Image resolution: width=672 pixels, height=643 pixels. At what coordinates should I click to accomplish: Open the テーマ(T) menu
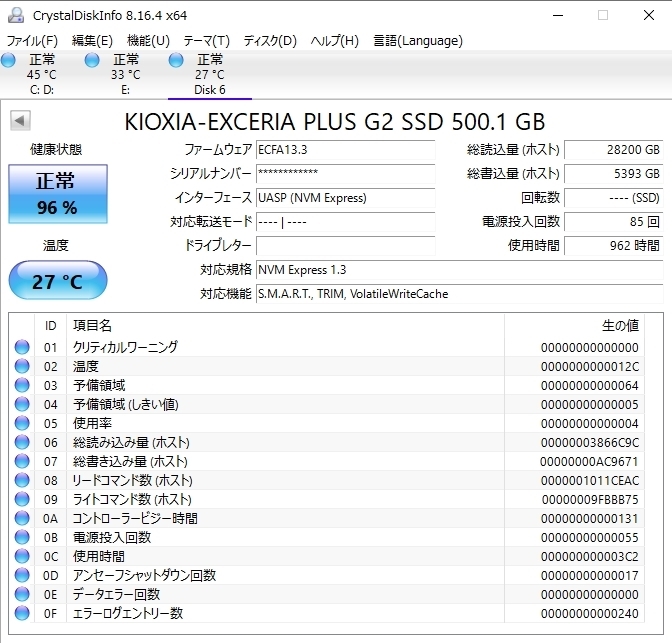pyautogui.click(x=207, y=41)
